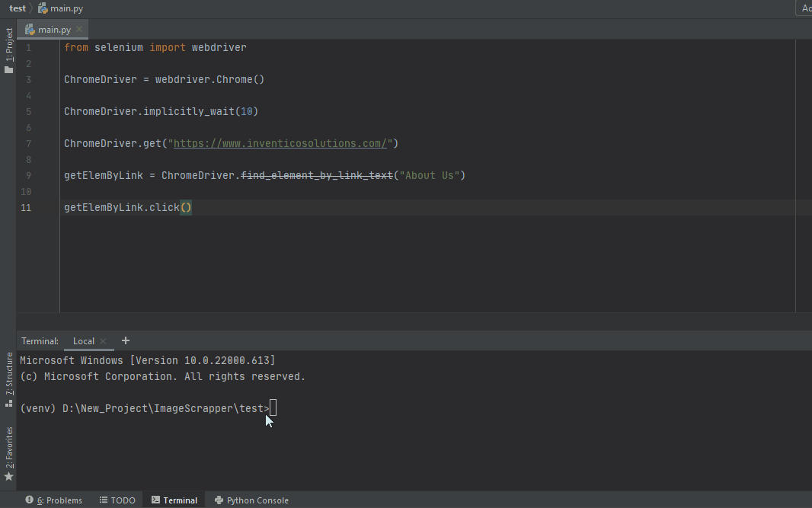This screenshot has width=812, height=508.
Task: Click the Favorites star icon
Action: [9, 477]
